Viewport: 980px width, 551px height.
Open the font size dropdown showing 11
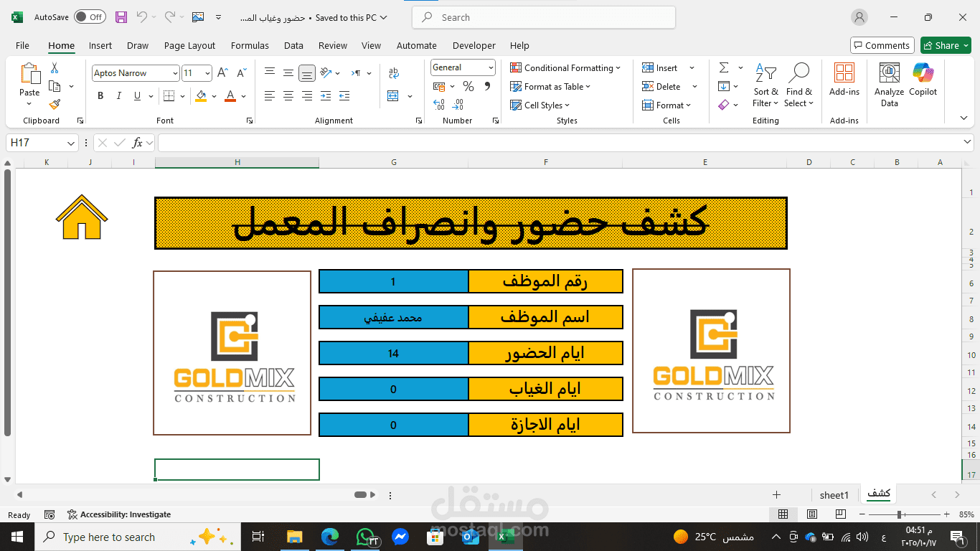tap(197, 73)
